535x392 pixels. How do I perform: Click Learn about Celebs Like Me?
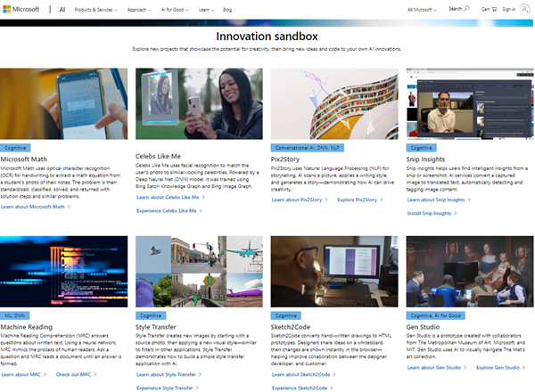coord(170,197)
